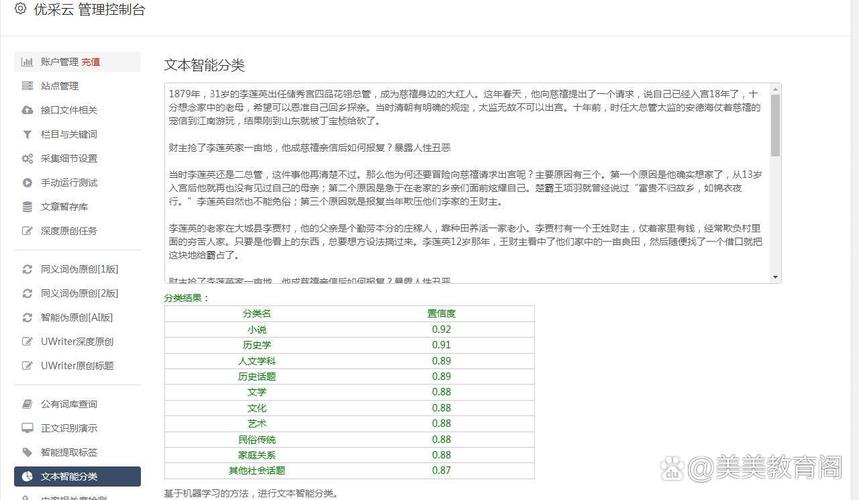Click edit icon for UWriter原创标题

click(27, 365)
